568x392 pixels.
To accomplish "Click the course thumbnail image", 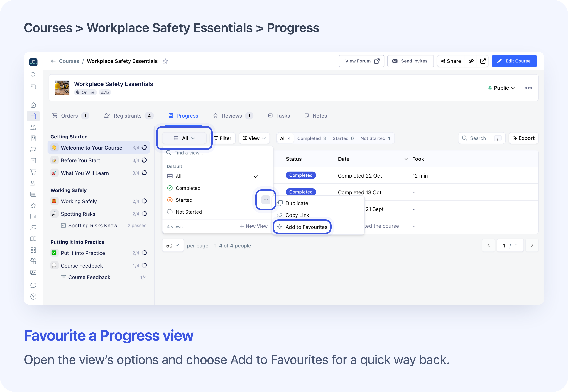I will pyautogui.click(x=62, y=88).
